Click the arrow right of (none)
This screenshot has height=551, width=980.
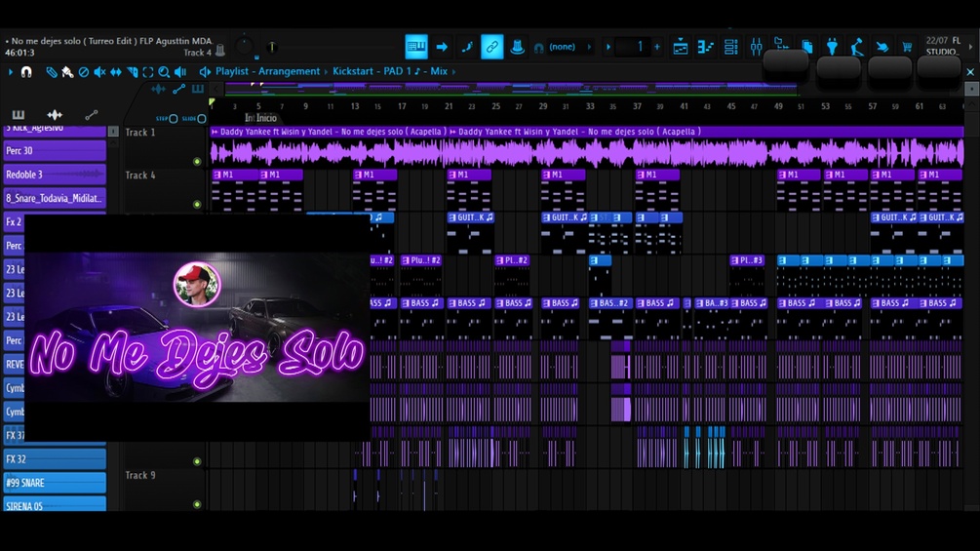pyautogui.click(x=589, y=47)
